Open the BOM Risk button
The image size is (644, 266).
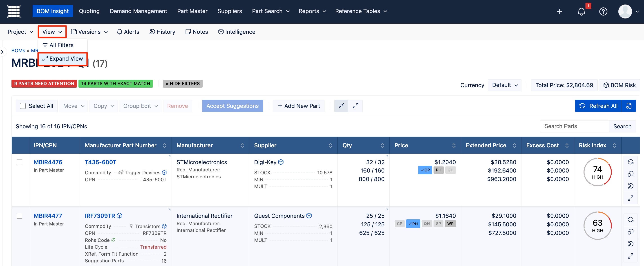point(619,85)
